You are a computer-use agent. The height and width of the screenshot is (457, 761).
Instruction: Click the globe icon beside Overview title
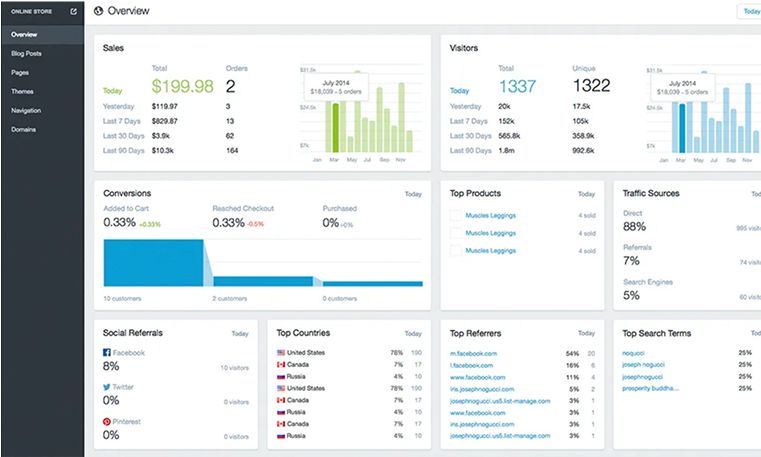[x=99, y=11]
